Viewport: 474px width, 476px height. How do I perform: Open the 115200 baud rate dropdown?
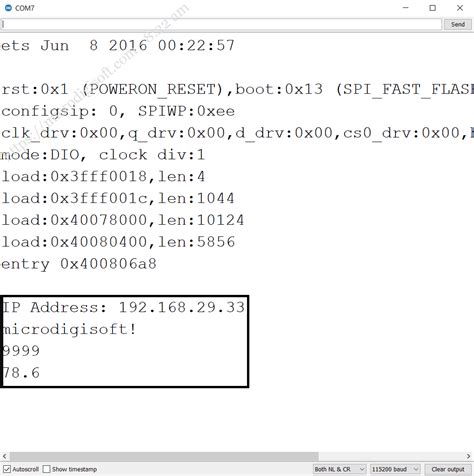pos(395,469)
